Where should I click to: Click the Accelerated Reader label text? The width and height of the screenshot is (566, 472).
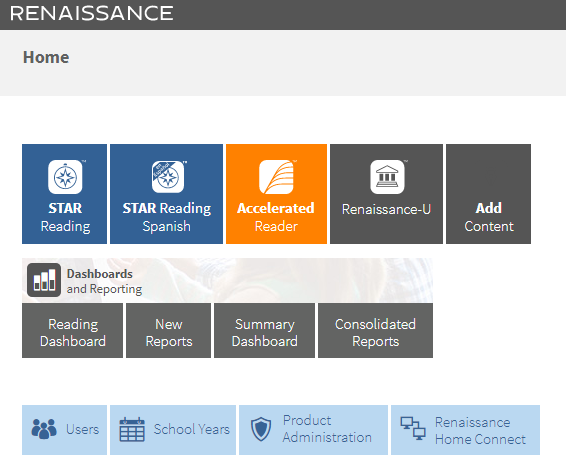point(276,217)
